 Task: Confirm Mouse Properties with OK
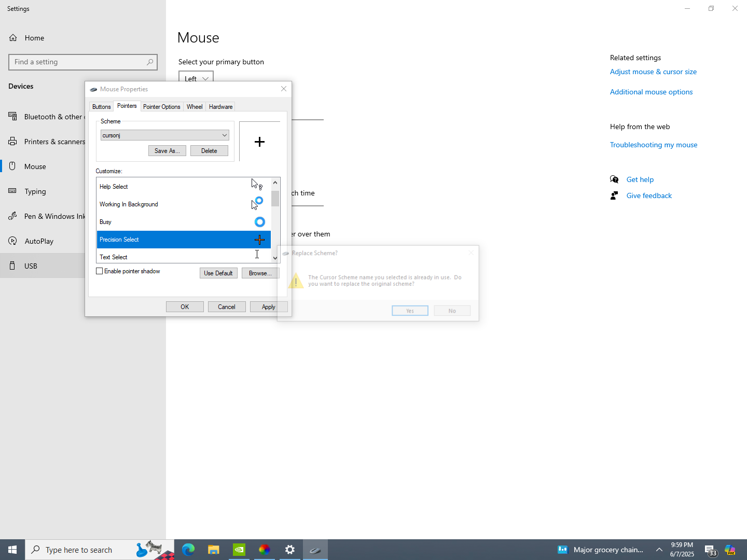click(185, 307)
